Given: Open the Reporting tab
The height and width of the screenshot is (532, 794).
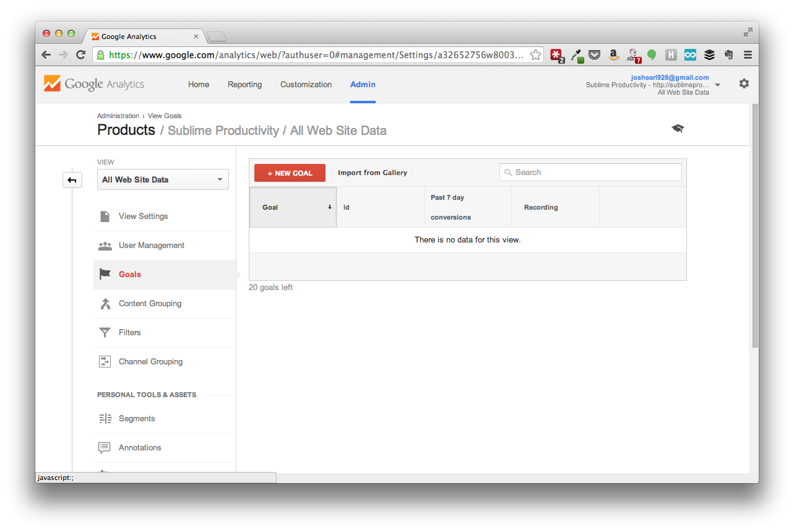Looking at the screenshot, I should 244,85.
